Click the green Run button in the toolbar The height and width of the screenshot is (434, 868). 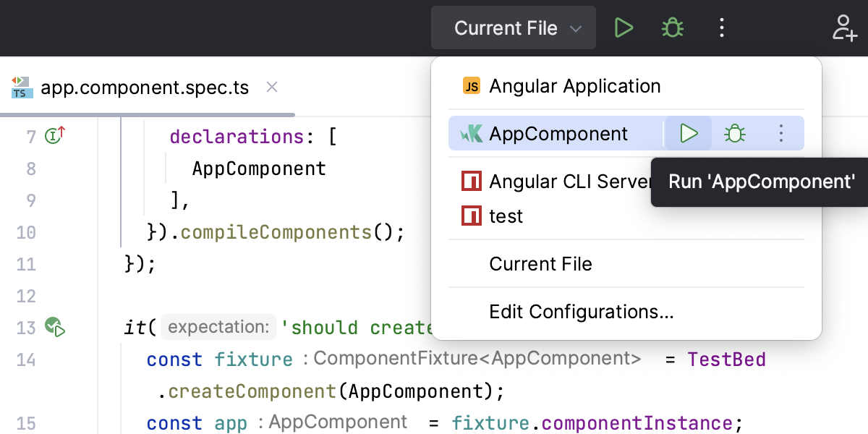[x=624, y=28]
